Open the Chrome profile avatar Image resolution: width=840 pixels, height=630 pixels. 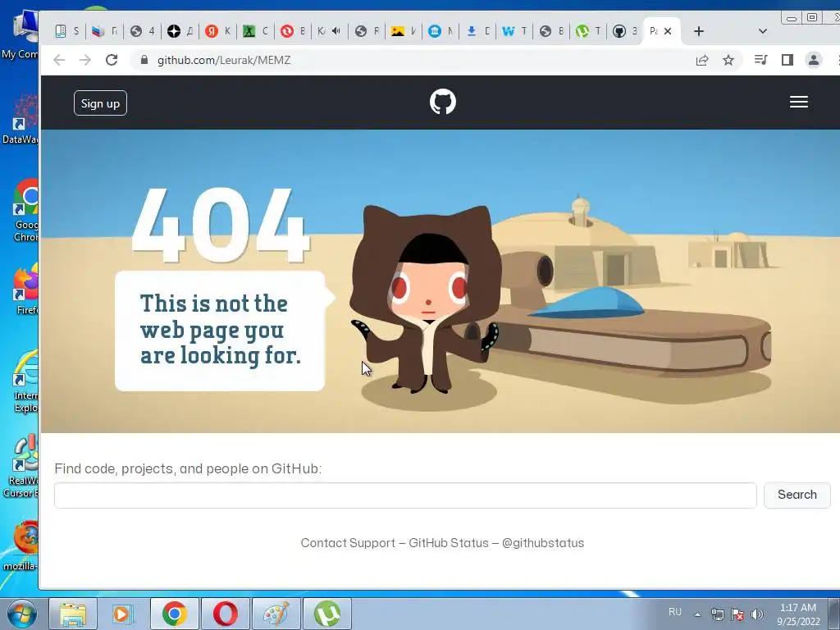(813, 60)
